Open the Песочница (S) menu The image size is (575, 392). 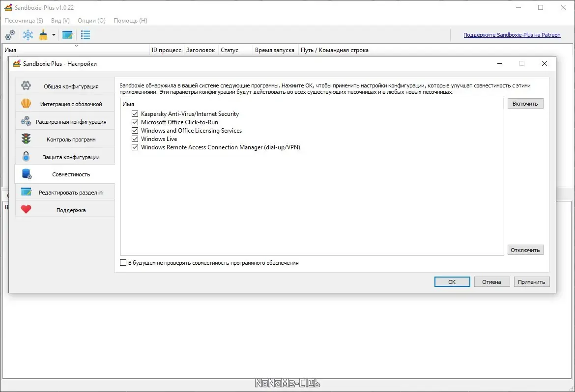(x=24, y=21)
